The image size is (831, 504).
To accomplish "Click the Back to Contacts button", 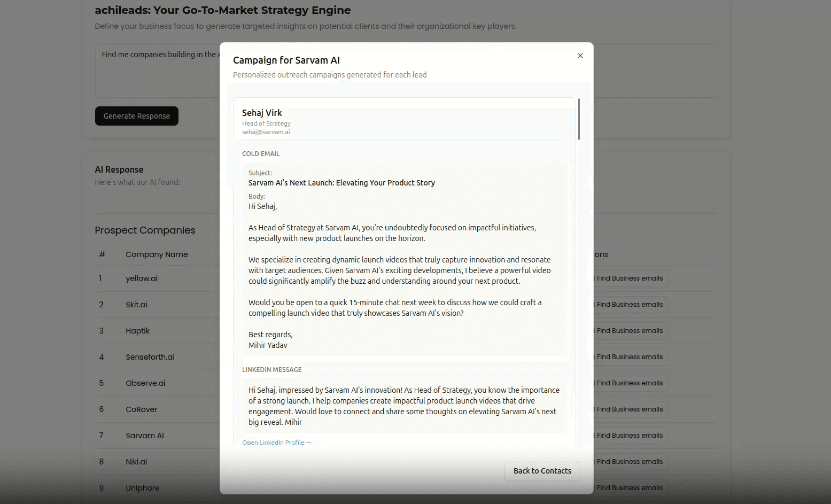I will click(x=542, y=471).
